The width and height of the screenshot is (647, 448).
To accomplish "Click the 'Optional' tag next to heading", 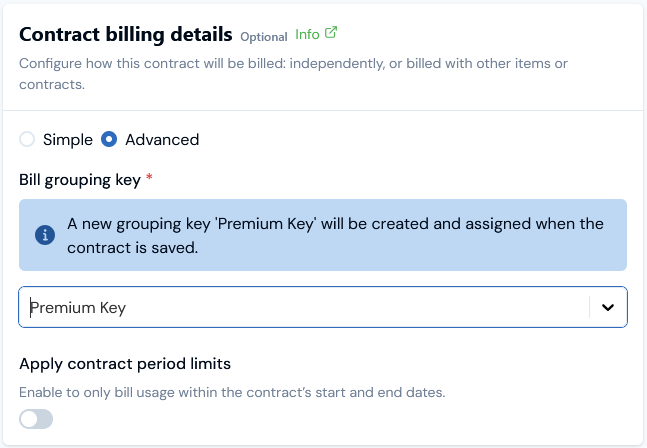I will (x=263, y=37).
